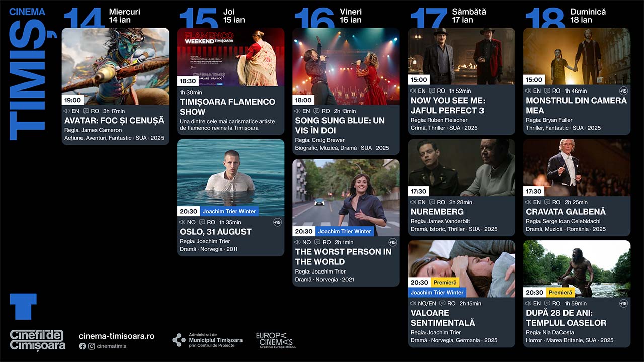Click the audio icon on Song Sung Blue card
Viewport: 644px width, 362px height.
[x=298, y=111]
